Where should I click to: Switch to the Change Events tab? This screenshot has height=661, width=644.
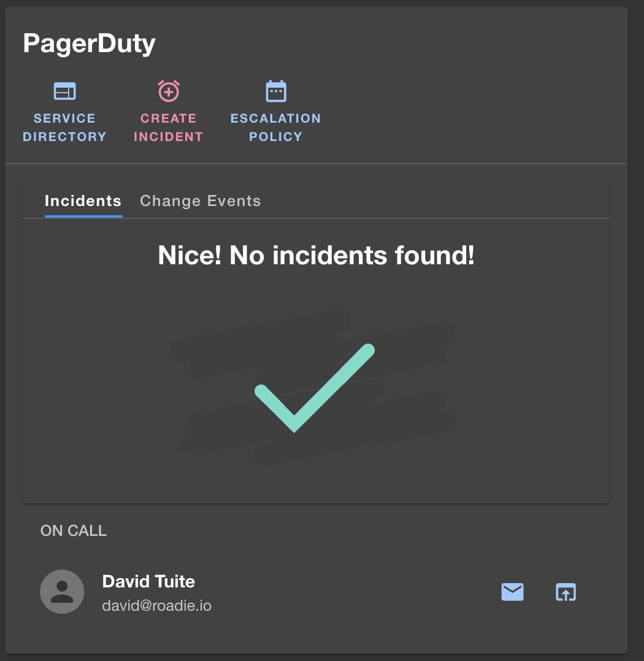click(201, 201)
